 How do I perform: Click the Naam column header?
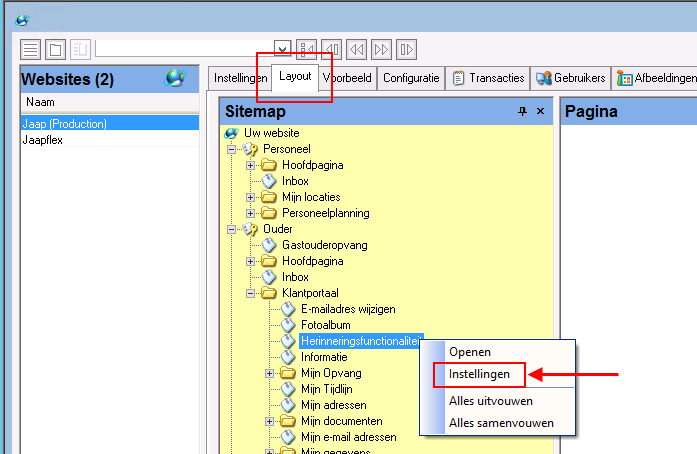pos(41,102)
